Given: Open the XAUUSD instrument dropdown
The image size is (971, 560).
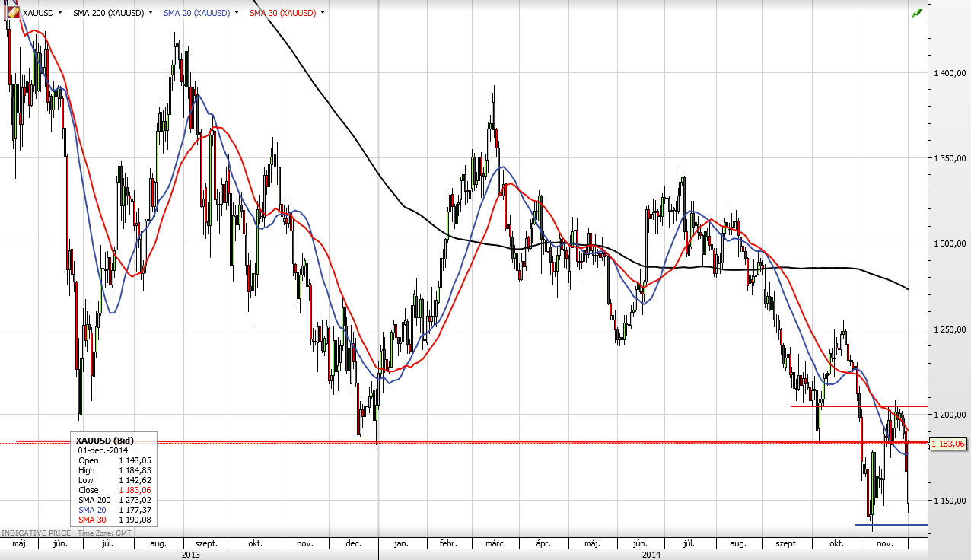Looking at the screenshot, I should 60,13.
